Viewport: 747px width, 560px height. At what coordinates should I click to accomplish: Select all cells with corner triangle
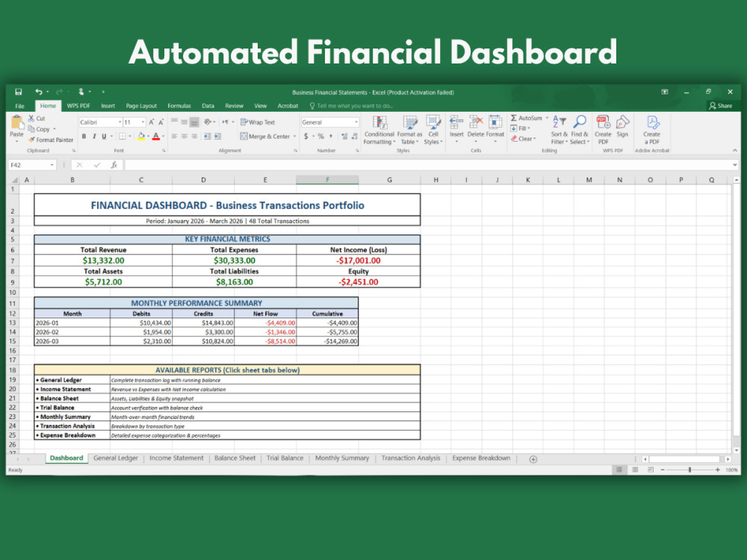14,180
